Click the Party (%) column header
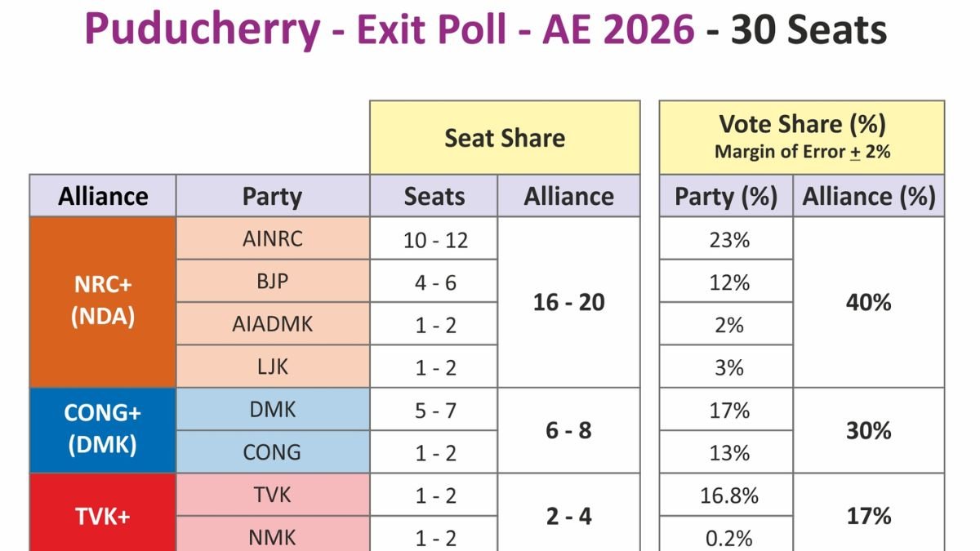The width and height of the screenshot is (980, 551). [x=725, y=196]
